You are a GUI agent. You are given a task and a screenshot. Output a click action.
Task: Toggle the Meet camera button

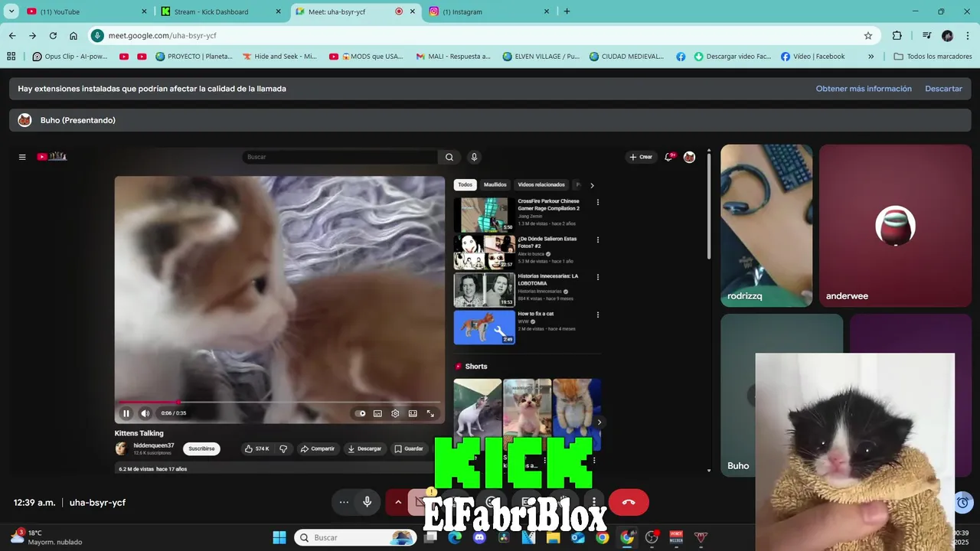(x=420, y=502)
